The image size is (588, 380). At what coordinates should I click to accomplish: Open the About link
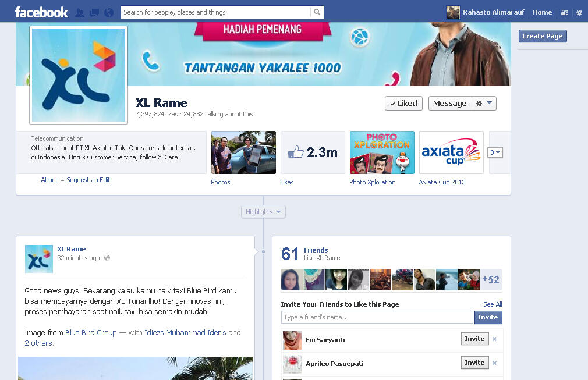tap(49, 180)
